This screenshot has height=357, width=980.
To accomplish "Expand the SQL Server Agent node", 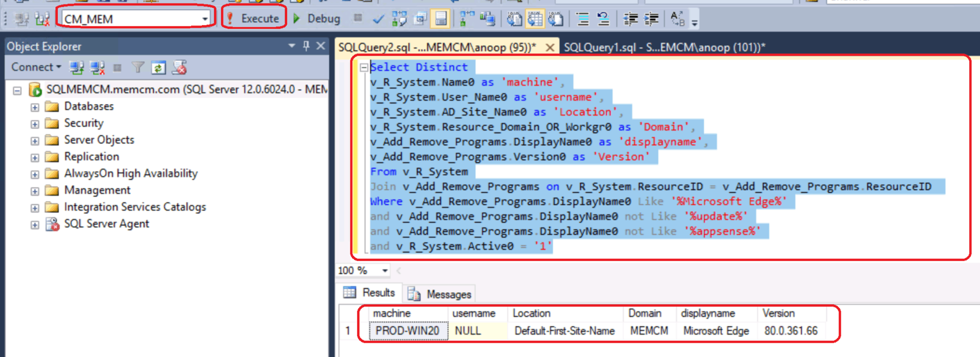I will point(35,225).
